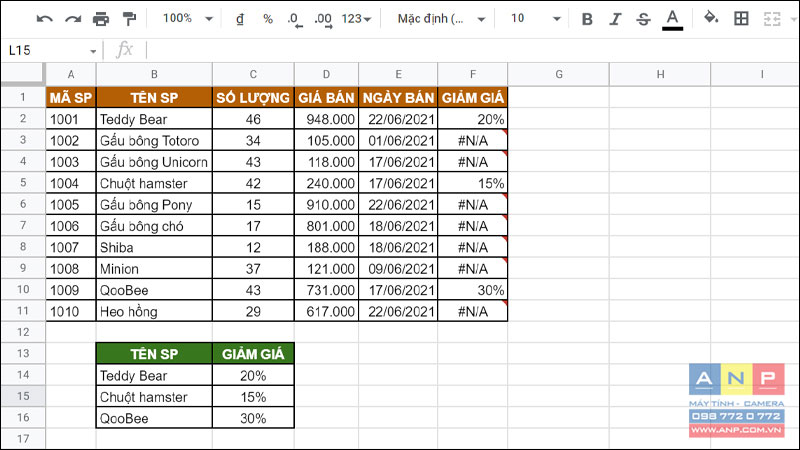
Task: Open the fill color bucket
Action: coord(711,18)
